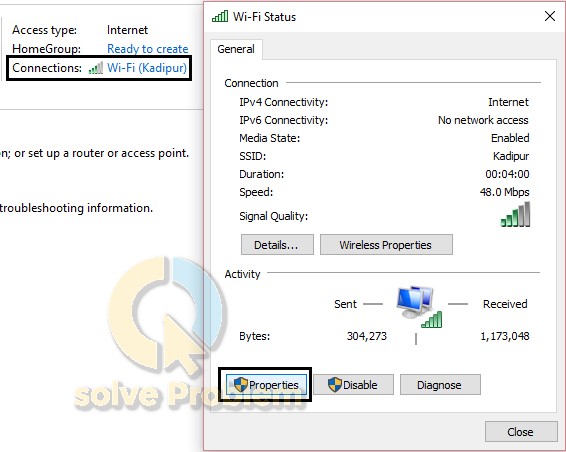Click the Sent label in Activity
The image size is (566, 452).
345,304
